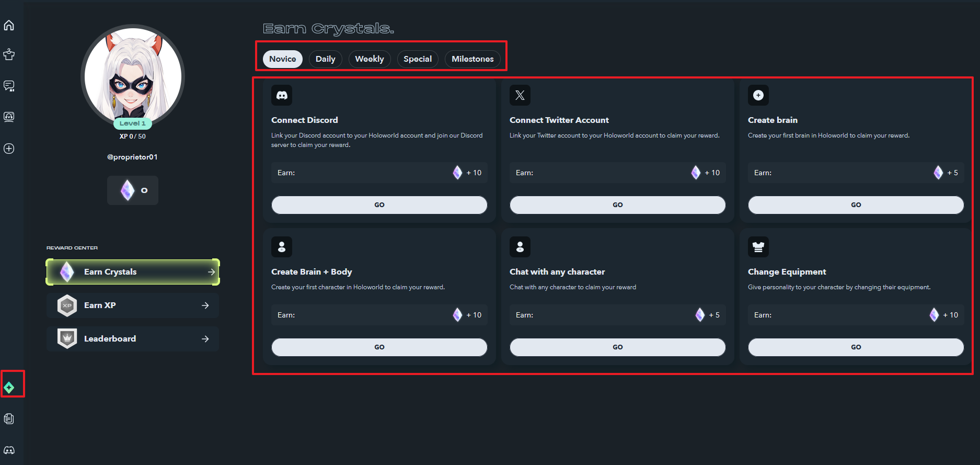Click the plus icon on Create brain card

tap(758, 95)
